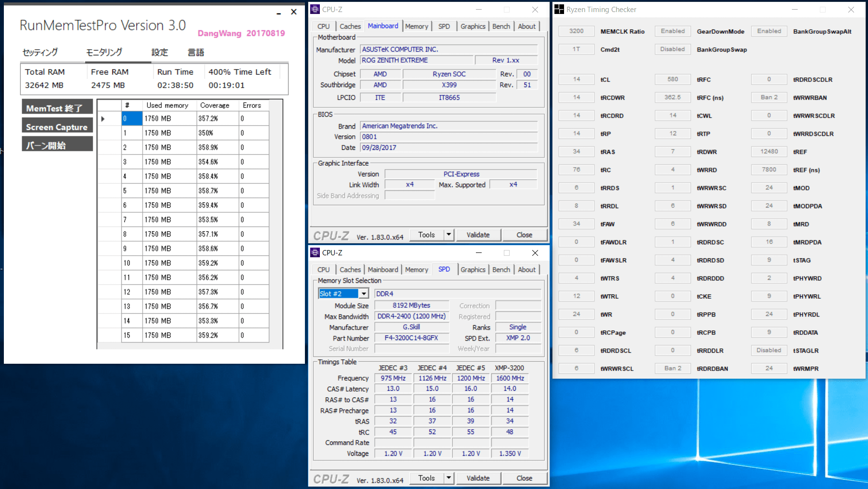Select SPD tab in upper CPU-Z window
The width and height of the screenshot is (868, 489).
(x=444, y=26)
